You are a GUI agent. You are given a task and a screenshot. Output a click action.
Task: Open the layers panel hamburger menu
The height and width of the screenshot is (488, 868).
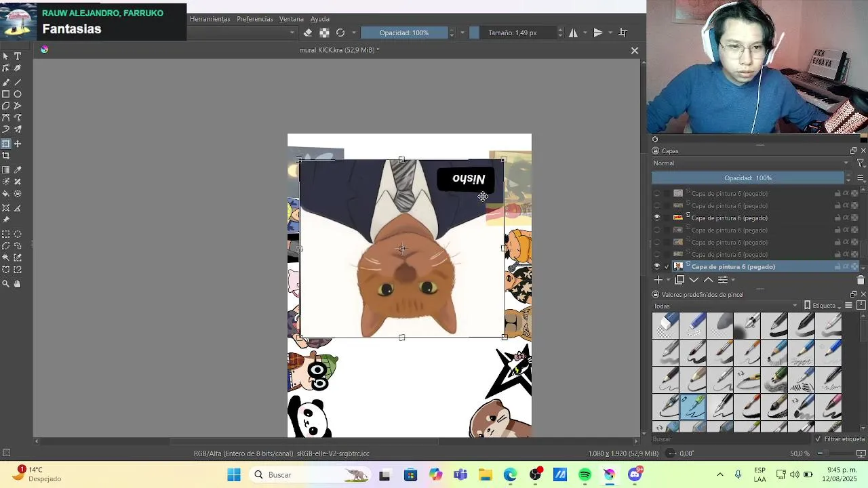pos(861,178)
